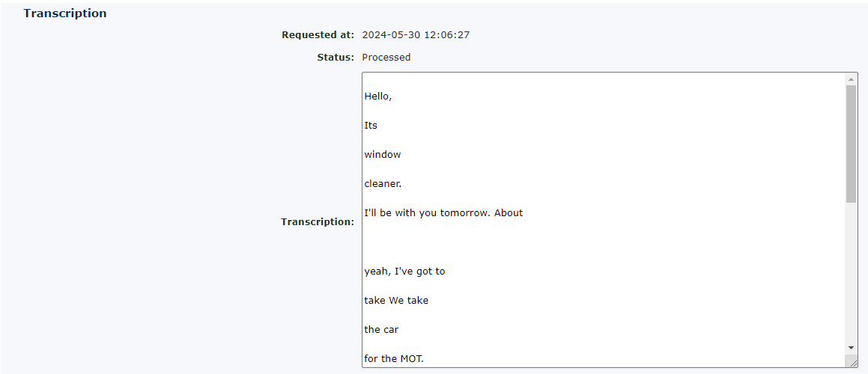The height and width of the screenshot is (374, 868).
Task: Click the scroll down arrow in transcription box
Action: (x=851, y=348)
